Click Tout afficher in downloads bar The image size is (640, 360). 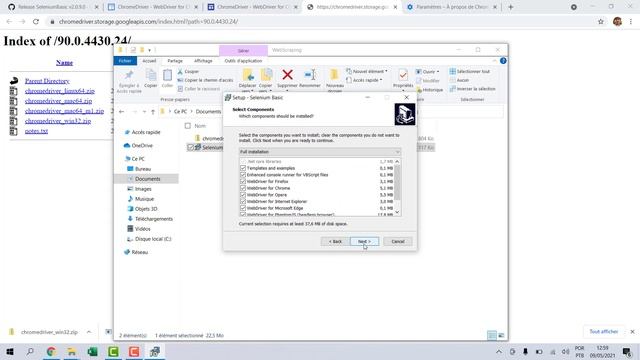[604, 331]
